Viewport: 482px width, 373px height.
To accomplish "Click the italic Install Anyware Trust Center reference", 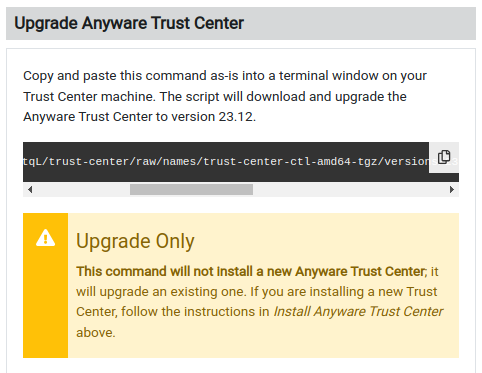I will [358, 312].
